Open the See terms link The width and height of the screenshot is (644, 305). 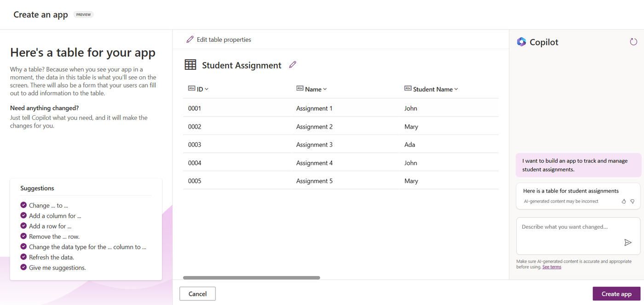click(552, 267)
